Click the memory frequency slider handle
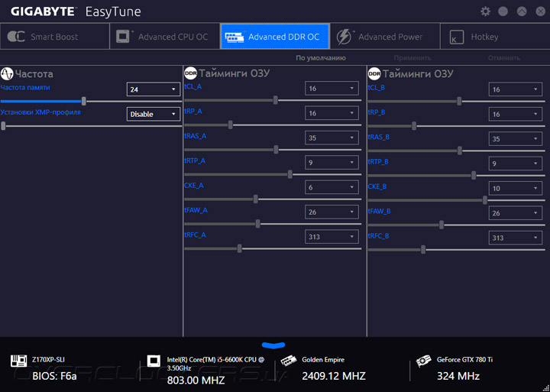 pyautogui.click(x=84, y=101)
